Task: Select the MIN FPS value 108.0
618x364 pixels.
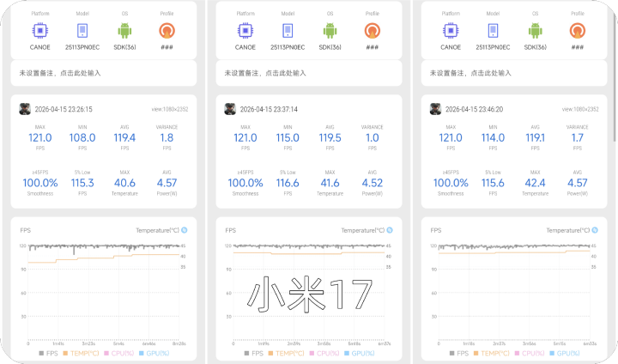Action: (x=82, y=137)
